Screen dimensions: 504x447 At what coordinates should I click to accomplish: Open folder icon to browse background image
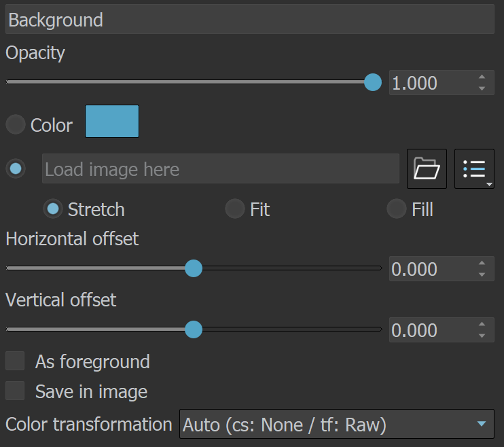point(427,168)
